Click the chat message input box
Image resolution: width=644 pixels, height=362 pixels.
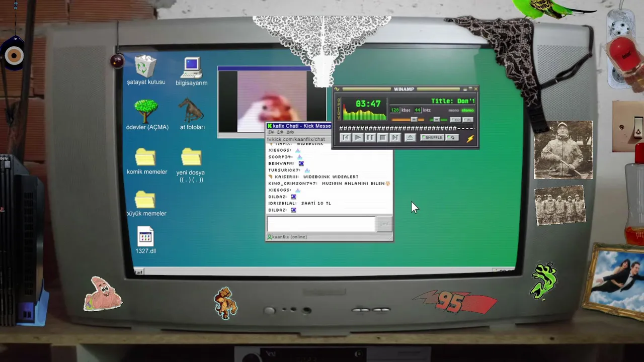[321, 224]
